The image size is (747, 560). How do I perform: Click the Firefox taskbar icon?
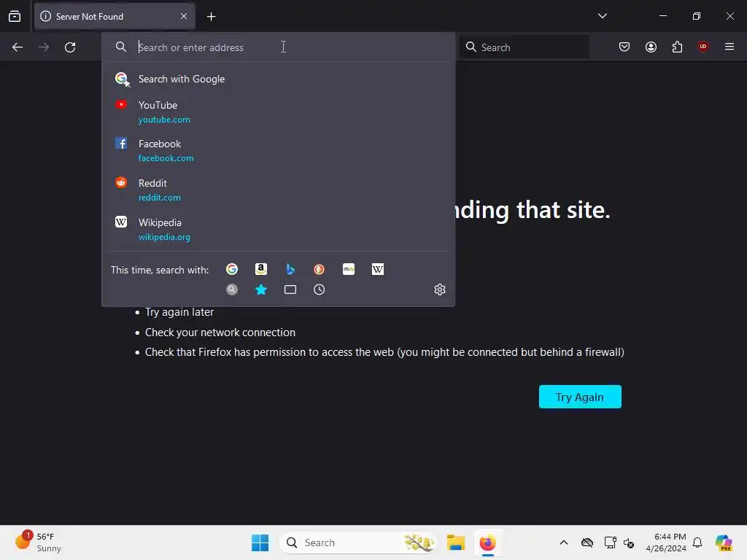[487, 542]
